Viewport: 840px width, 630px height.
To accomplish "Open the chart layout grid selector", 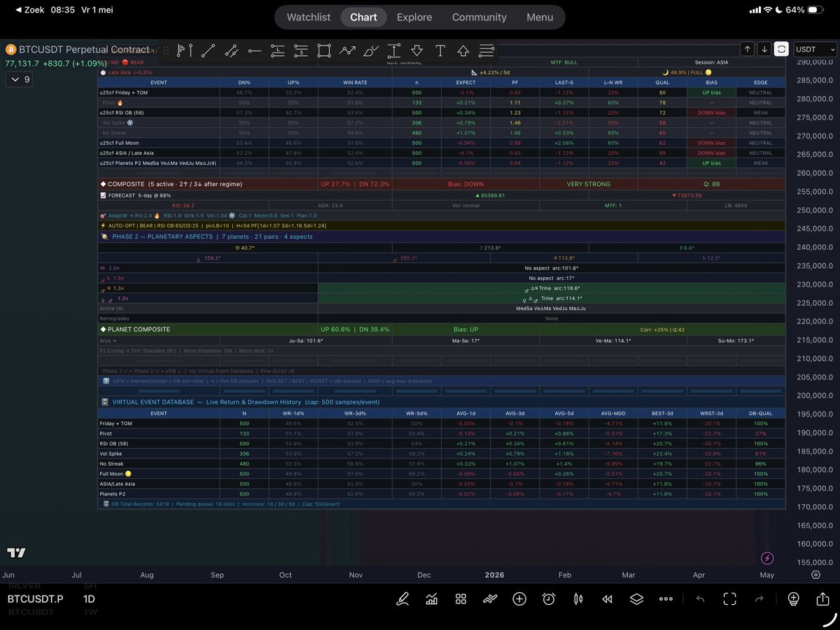I will [x=461, y=599].
